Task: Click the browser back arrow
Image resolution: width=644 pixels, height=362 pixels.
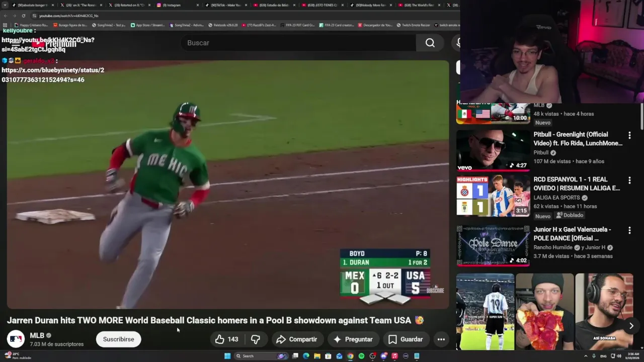Action: (5, 16)
